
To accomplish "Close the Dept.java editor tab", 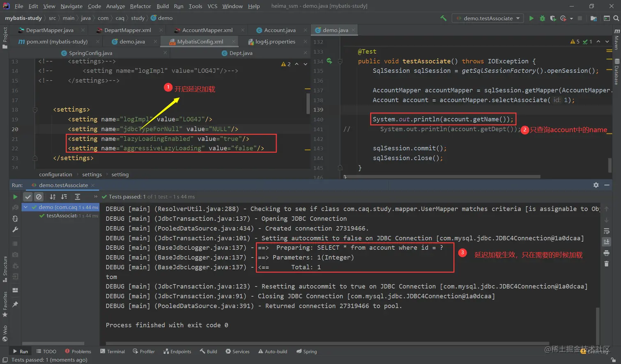I will click(x=305, y=53).
